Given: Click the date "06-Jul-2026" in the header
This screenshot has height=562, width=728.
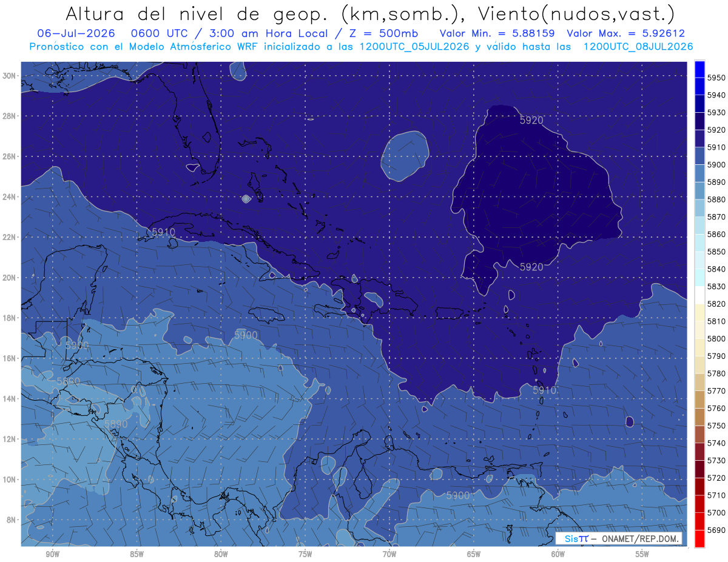Looking at the screenshot, I should pyautogui.click(x=76, y=33).
